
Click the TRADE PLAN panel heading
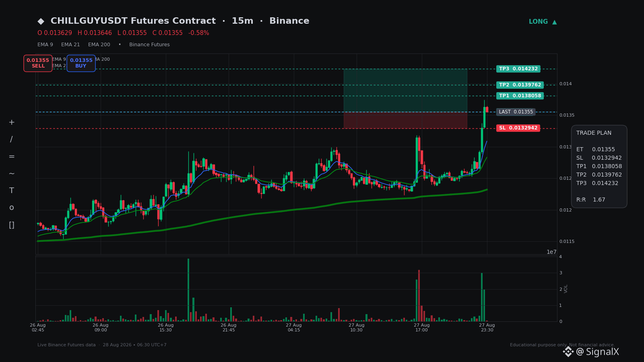594,133
